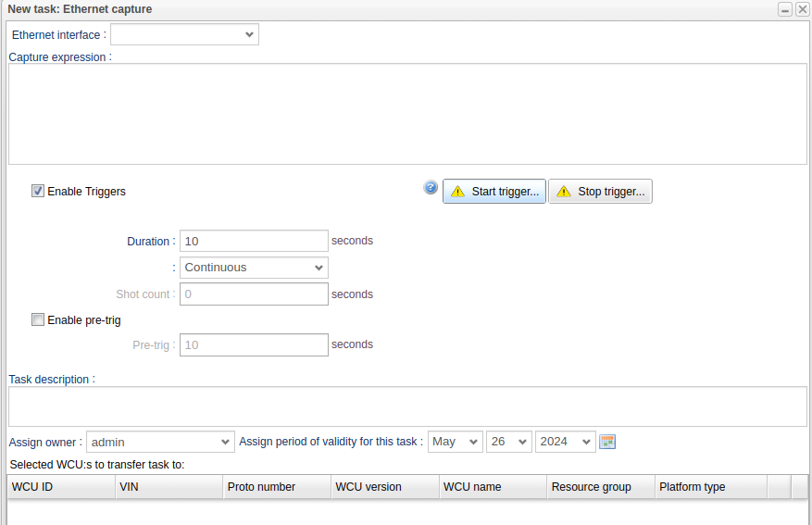Open the validity year dropdown 2024
Viewport: 812px width, 525px height.
click(565, 442)
